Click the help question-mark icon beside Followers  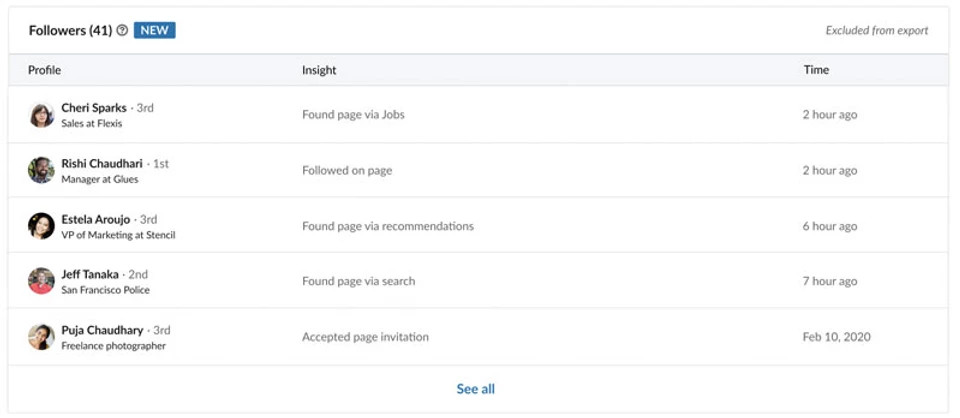coord(122,31)
